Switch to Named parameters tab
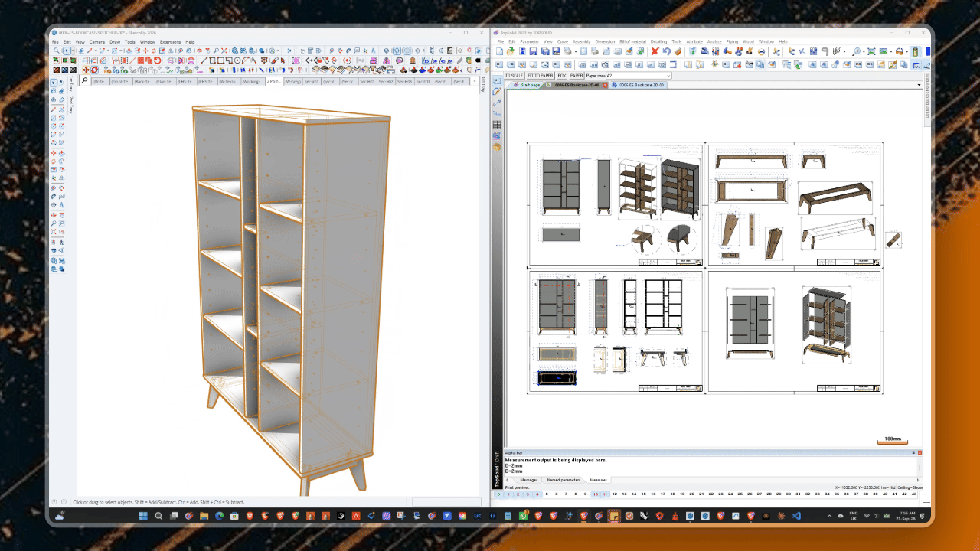Screen dimensions: 980x551 pos(563,480)
